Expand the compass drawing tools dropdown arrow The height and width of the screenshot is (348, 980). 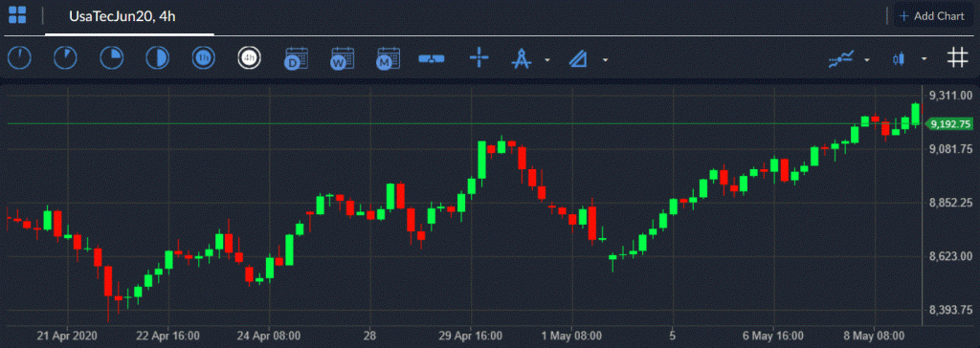(x=546, y=60)
